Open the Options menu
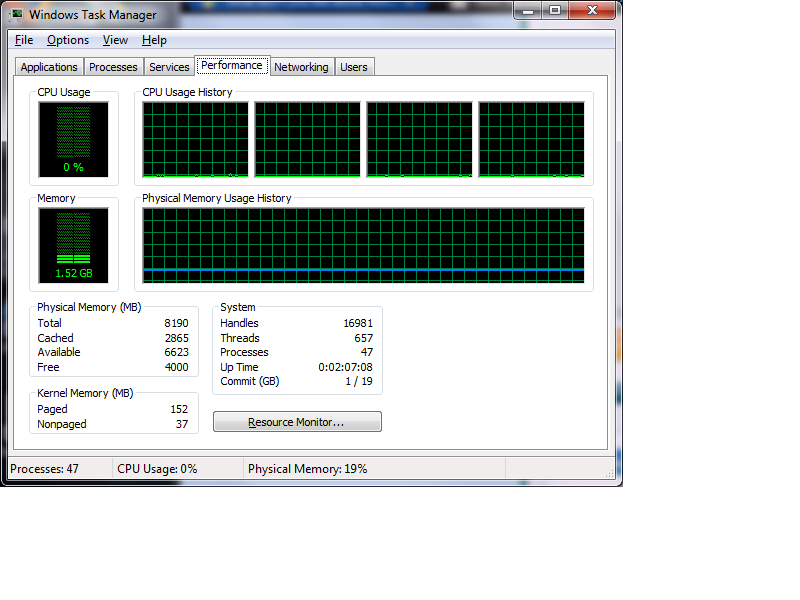Image resolution: width=800 pixels, height=600 pixels. (68, 40)
